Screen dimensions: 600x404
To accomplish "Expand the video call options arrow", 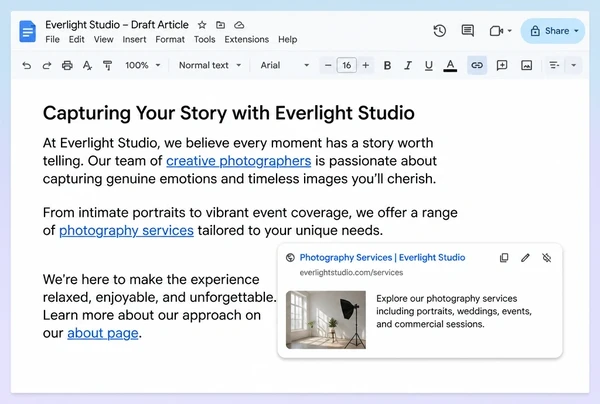I will pyautogui.click(x=510, y=31).
